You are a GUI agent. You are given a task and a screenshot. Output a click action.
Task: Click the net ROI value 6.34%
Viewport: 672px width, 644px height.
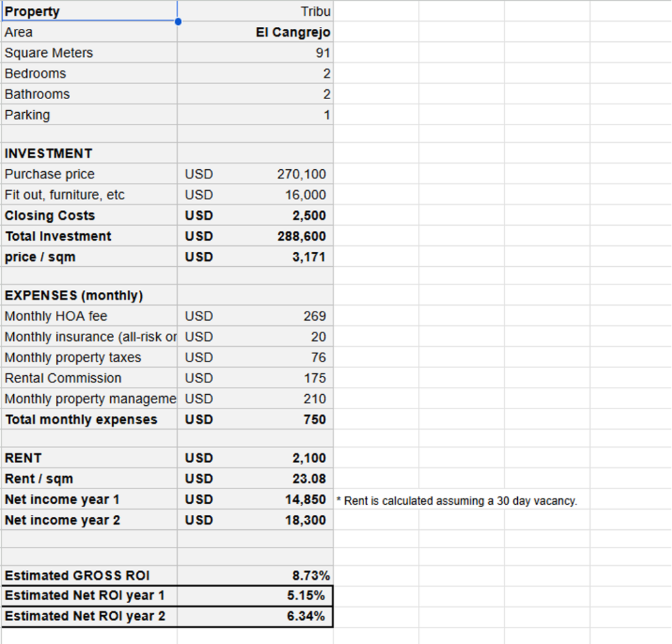click(x=255, y=616)
